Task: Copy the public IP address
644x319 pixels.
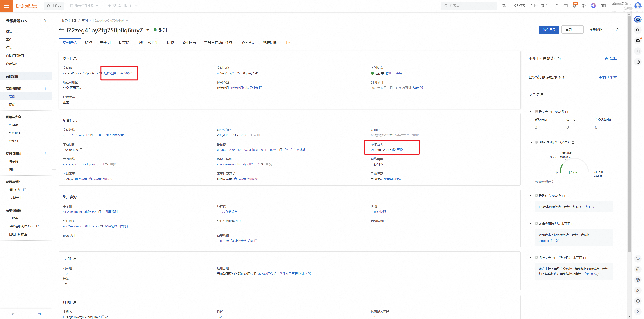Action: click(391, 135)
